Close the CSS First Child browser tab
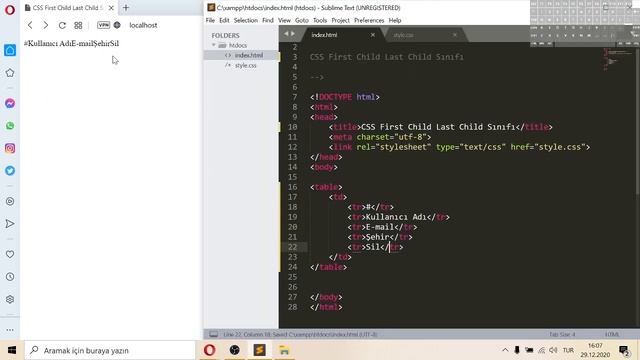The image size is (640, 360). (x=111, y=8)
